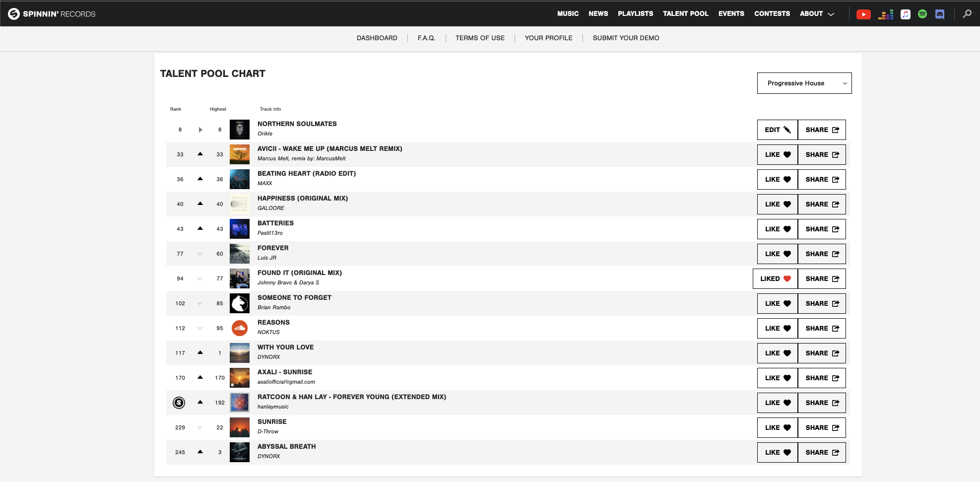
Task: Like Sunrise by D-Throw
Action: click(778, 427)
